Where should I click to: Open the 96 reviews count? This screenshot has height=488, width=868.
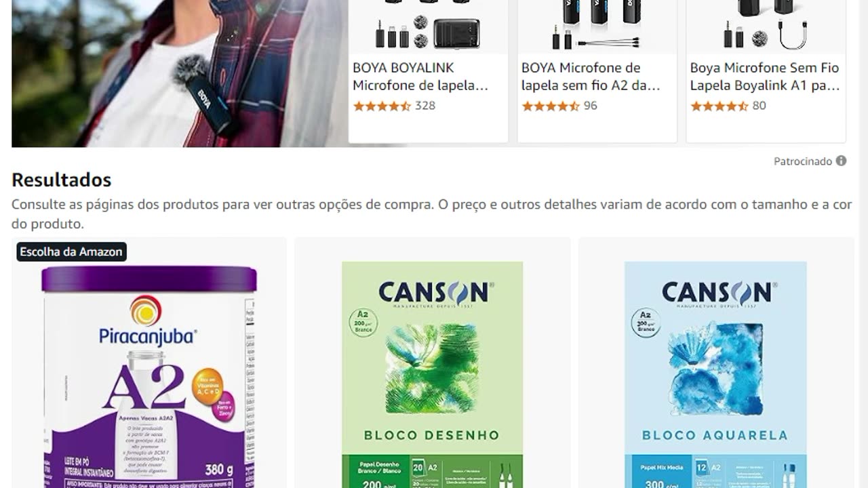point(591,106)
